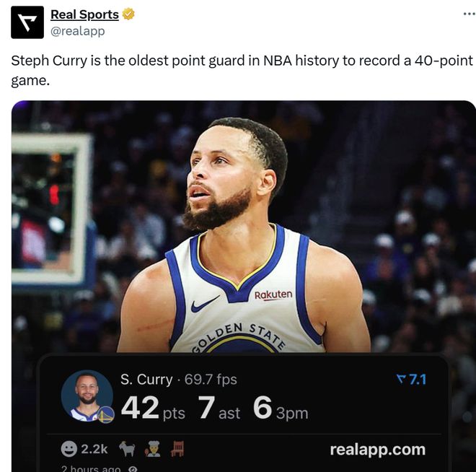Click the realapp.com watermark text
The width and height of the screenshot is (476, 472).
pos(377,449)
